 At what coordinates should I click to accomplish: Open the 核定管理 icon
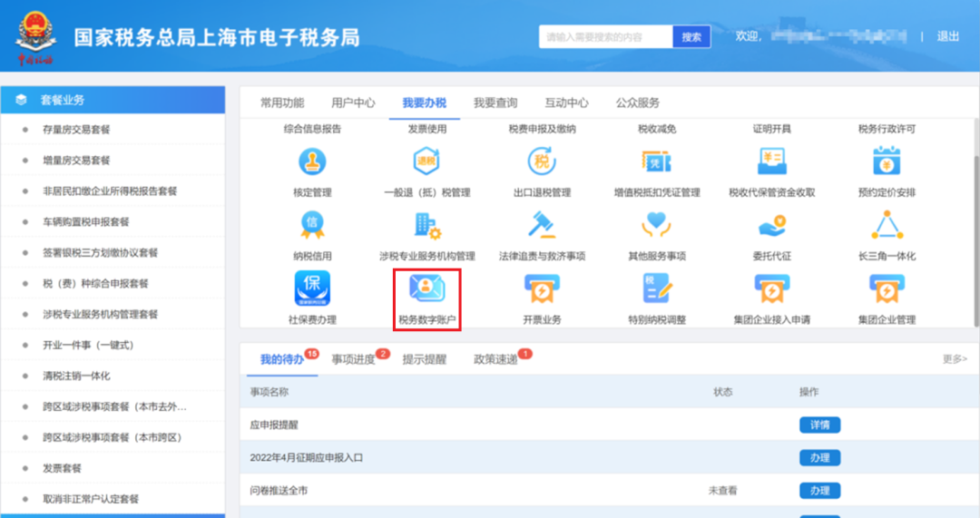[x=312, y=161]
